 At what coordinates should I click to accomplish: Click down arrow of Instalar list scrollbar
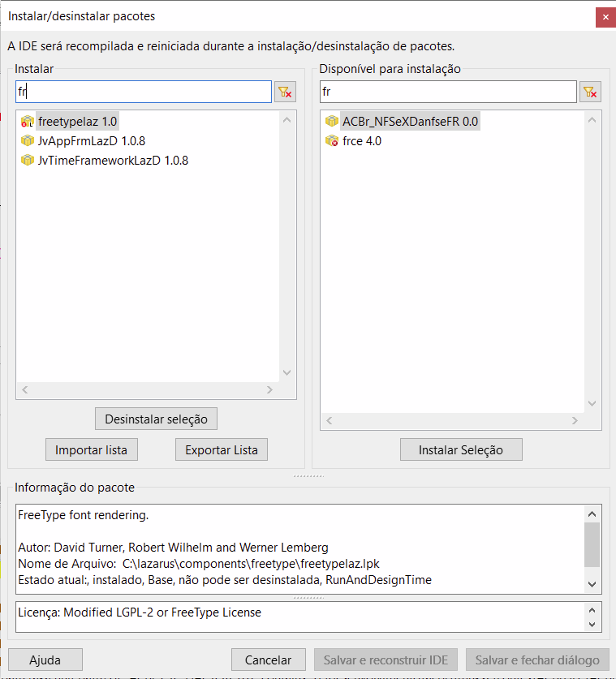coord(286,372)
